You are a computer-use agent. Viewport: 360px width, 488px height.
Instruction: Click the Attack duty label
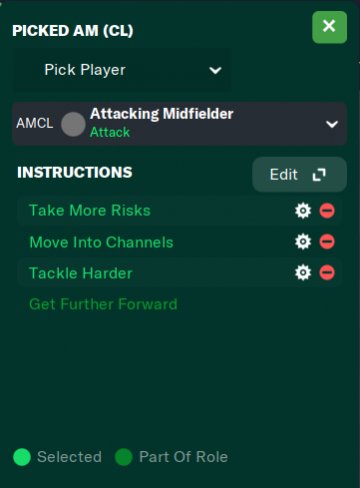(x=110, y=132)
